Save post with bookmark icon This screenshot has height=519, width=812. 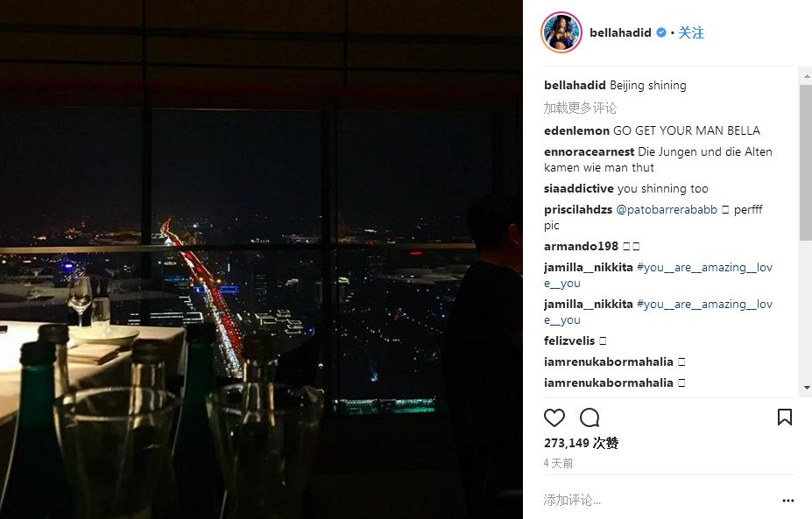(785, 417)
